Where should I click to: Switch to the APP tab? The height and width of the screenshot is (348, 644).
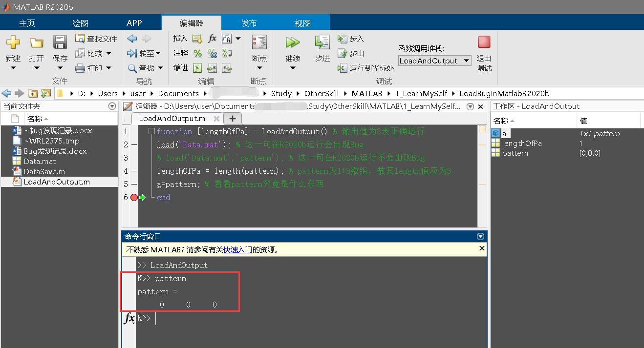point(134,23)
